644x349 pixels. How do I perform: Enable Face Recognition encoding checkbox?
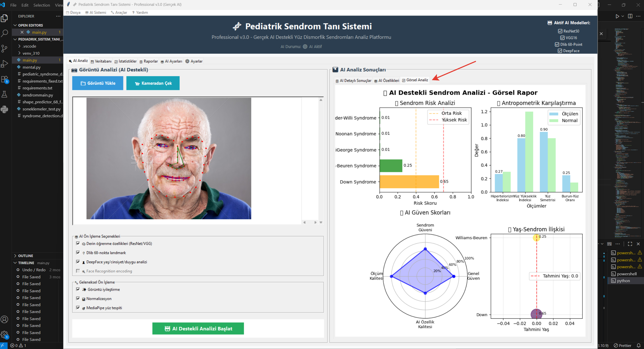[x=78, y=271]
